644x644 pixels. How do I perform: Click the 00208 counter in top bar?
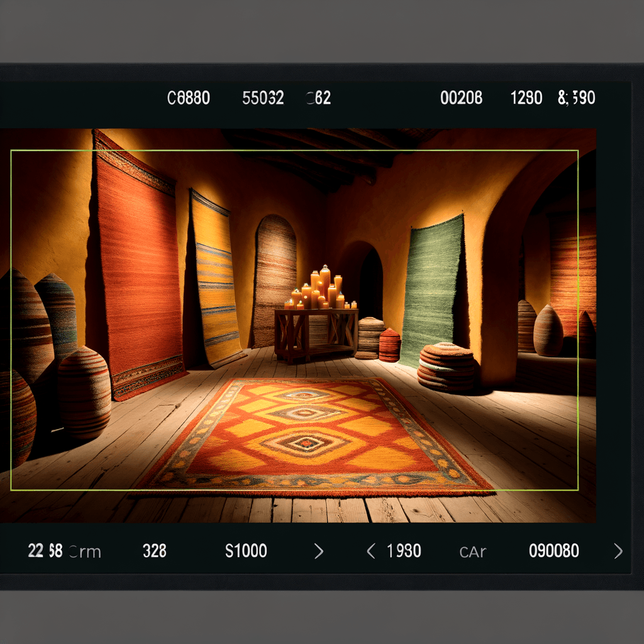(461, 98)
